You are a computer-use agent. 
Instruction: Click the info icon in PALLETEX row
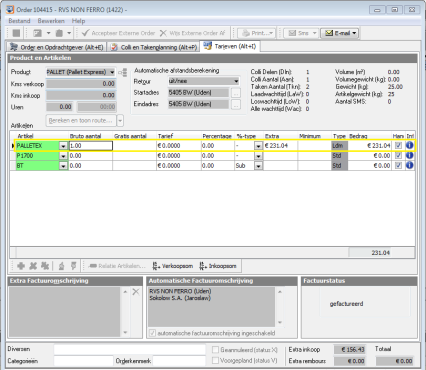410,145
